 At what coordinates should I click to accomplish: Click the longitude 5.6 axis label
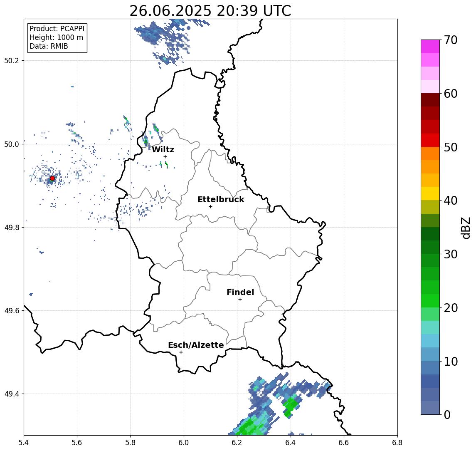pos(77,443)
